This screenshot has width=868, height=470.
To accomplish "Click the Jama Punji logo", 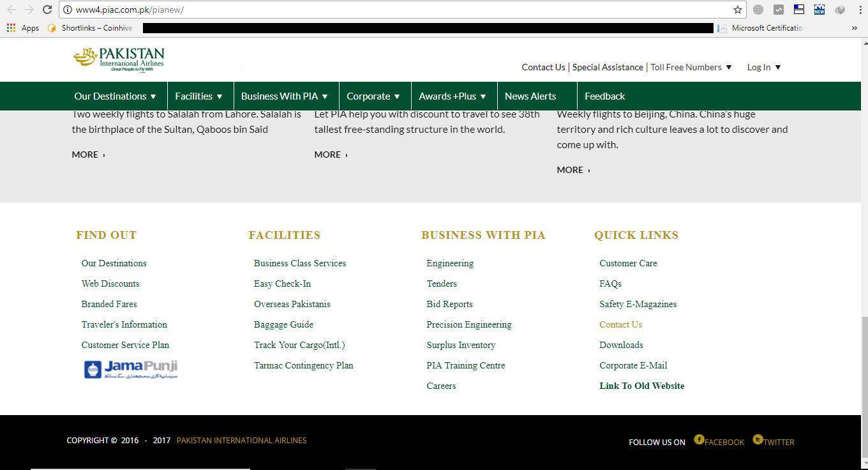I will coord(130,368).
